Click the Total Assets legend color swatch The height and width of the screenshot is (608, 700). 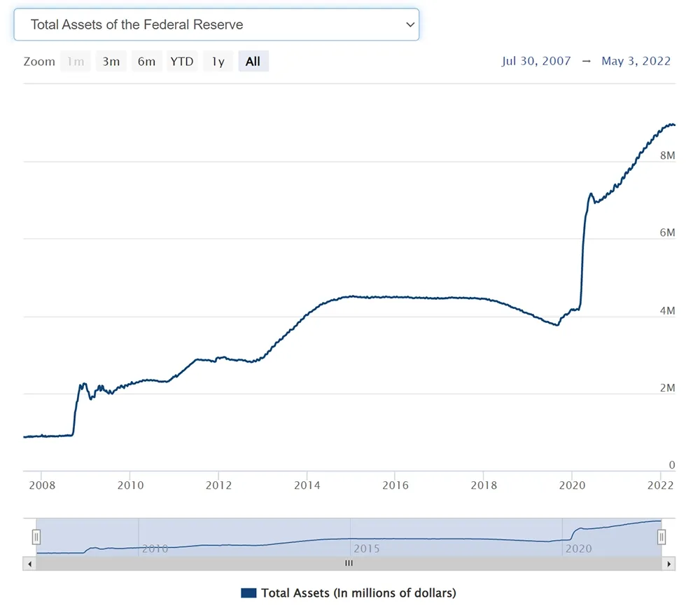(x=248, y=593)
